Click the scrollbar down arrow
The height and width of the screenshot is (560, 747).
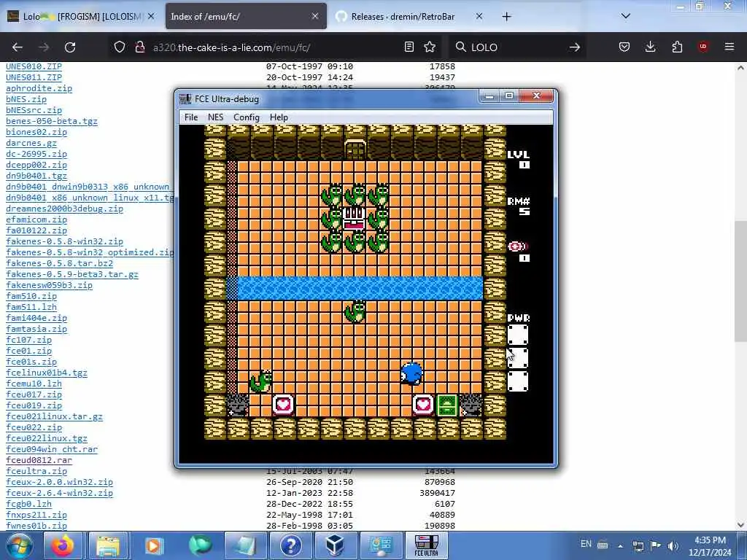pos(740,525)
